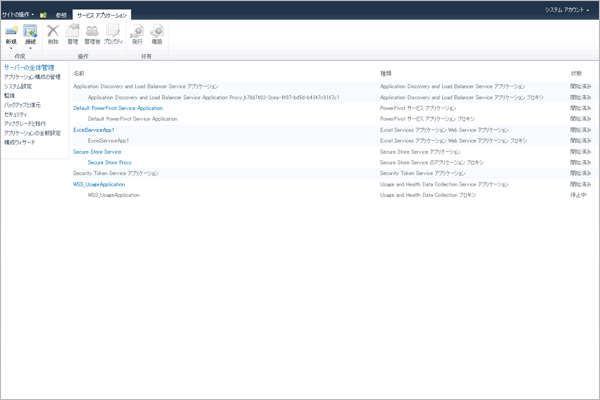Image resolution: width=600 pixels, height=400 pixels.
Task: Click the 管理 (Manage) ribbon icon
Action: pos(72,32)
